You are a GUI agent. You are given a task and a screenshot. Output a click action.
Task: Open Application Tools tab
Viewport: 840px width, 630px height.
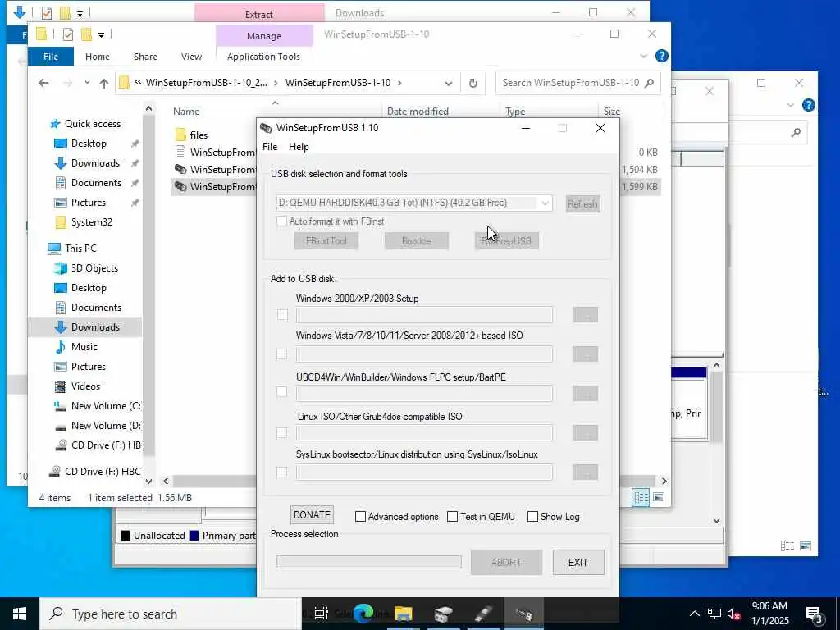point(263,57)
